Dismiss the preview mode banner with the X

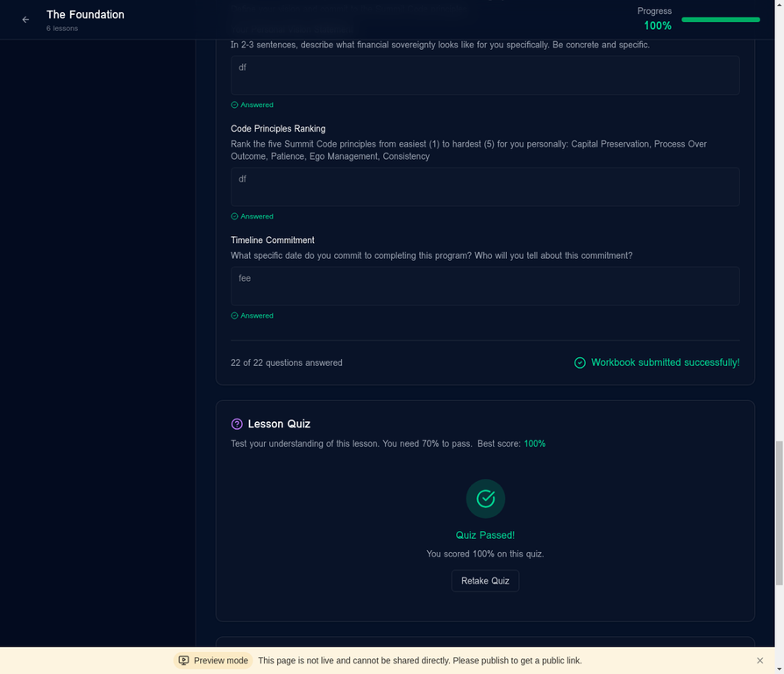pyautogui.click(x=759, y=660)
